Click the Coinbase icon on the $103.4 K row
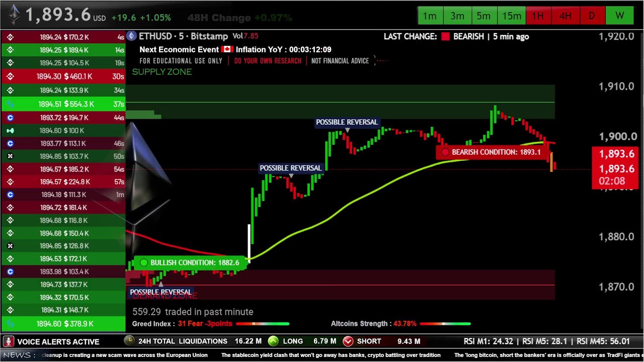The image size is (644, 362). pos(10,271)
